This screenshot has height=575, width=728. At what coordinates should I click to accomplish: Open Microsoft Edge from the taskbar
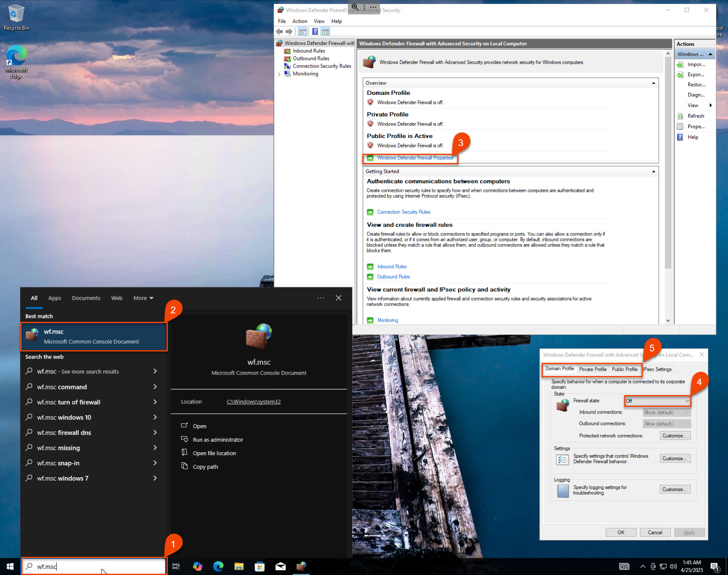pos(218,567)
